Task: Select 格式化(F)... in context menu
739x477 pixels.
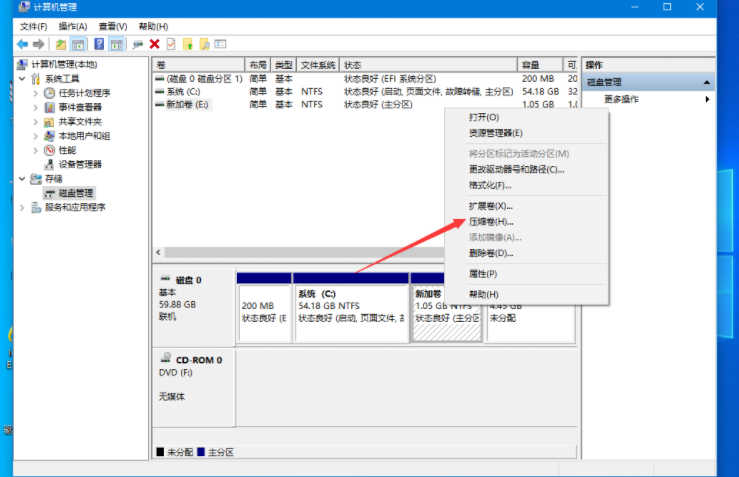Action: pos(490,185)
